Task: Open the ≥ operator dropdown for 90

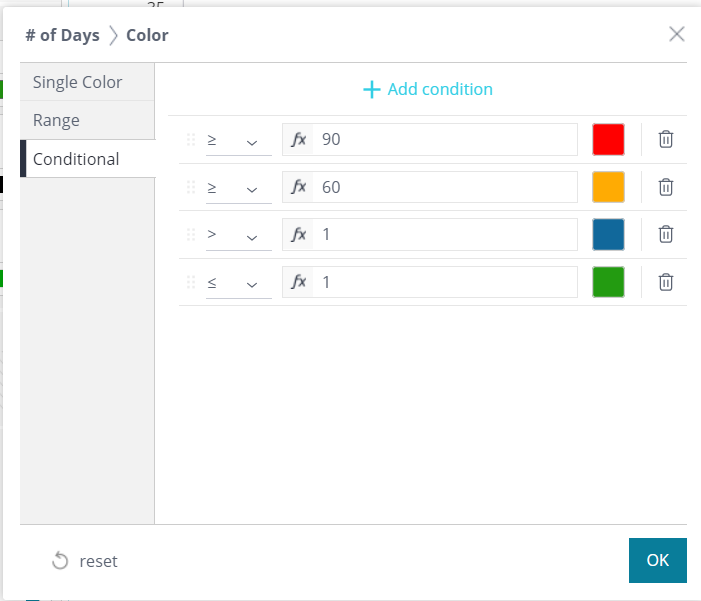Action: tap(238, 141)
